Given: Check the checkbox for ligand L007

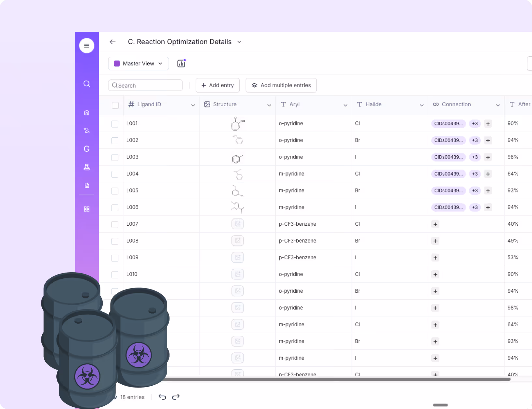Looking at the screenshot, I should point(115,224).
